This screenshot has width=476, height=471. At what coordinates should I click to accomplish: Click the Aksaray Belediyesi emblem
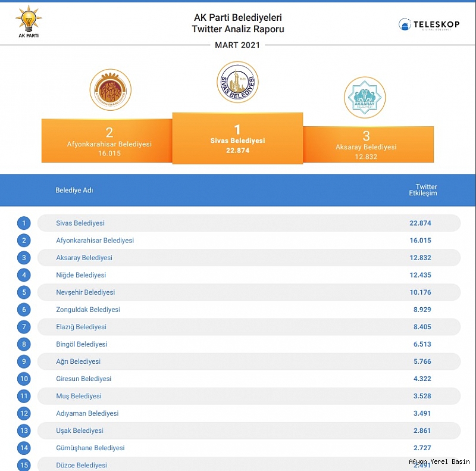click(x=365, y=97)
